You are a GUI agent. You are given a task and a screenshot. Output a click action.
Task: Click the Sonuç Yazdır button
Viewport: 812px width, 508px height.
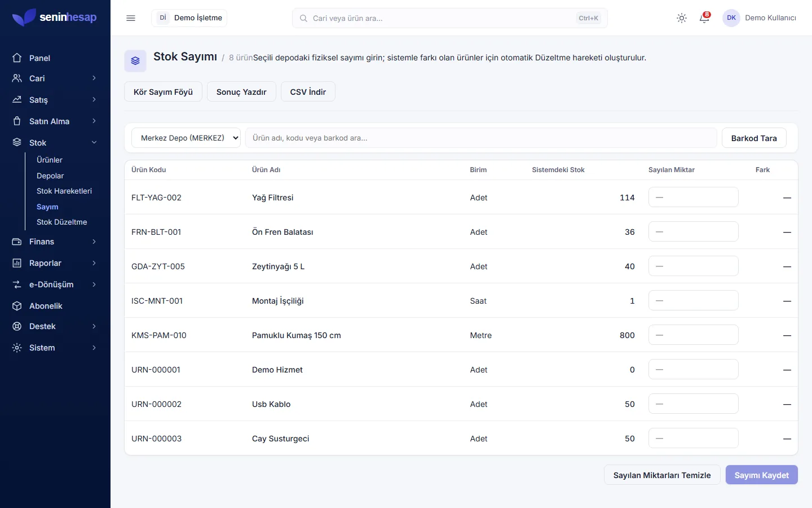pos(241,92)
